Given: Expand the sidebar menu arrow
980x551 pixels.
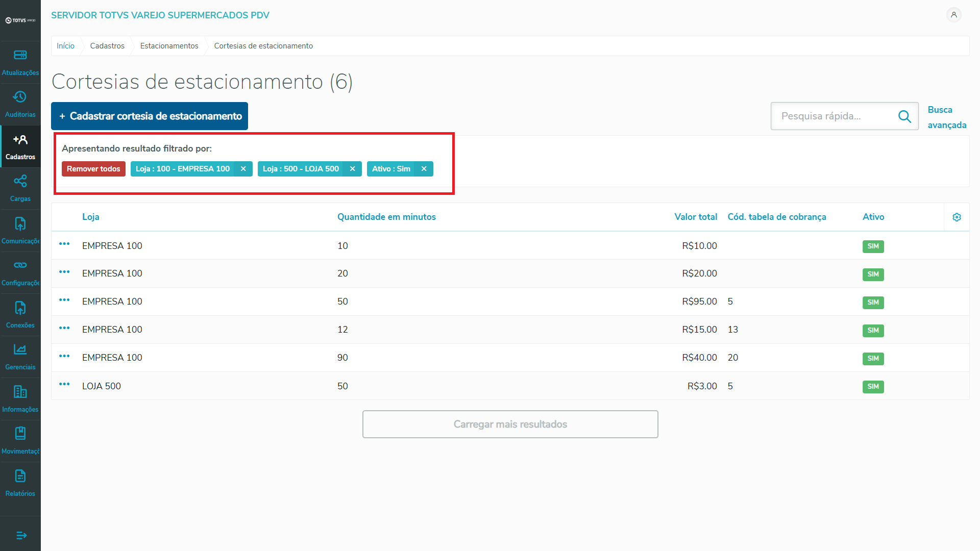Looking at the screenshot, I should click(x=21, y=535).
